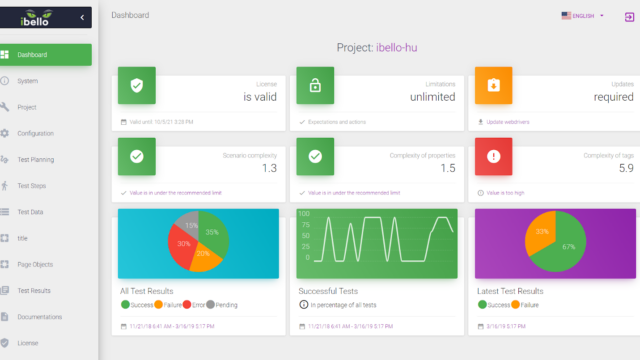Click the US flag language icon

[566, 16]
